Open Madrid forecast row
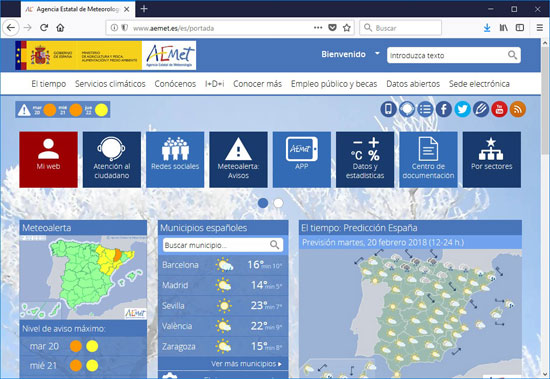Viewport: 550px width, 379px height. coord(223,285)
